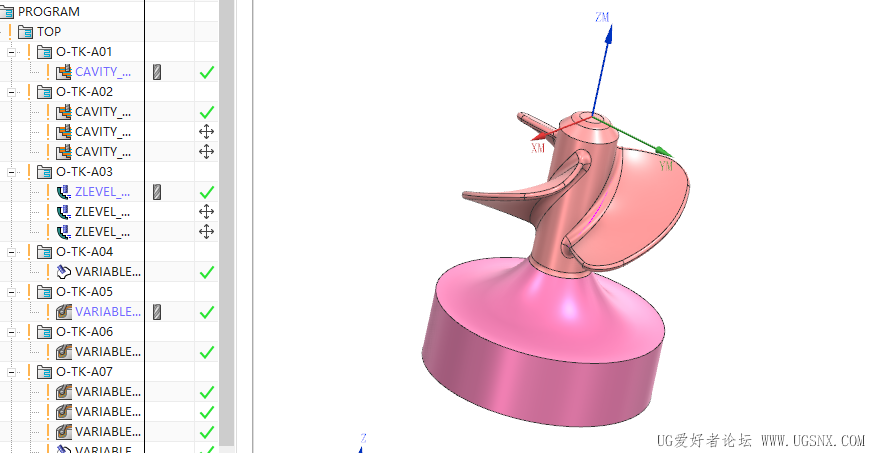870x453 pixels.
Task: Click repost status icon of second ZLEVEL operation
Action: [206, 212]
